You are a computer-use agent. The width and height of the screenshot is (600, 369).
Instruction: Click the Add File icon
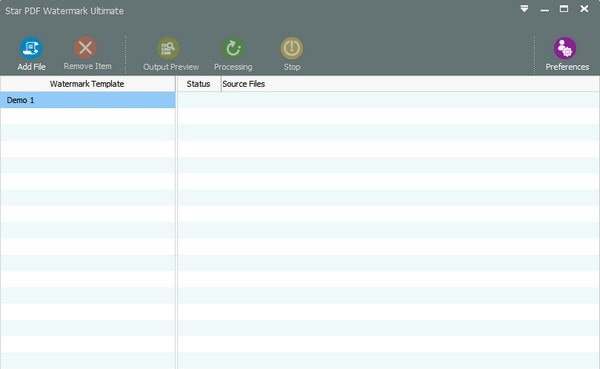click(31, 48)
